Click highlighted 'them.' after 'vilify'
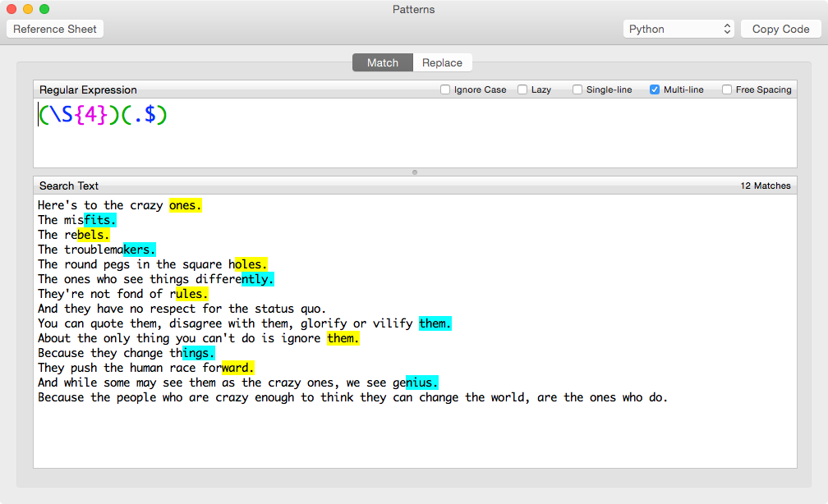Image resolution: width=828 pixels, height=504 pixels. [x=435, y=323]
